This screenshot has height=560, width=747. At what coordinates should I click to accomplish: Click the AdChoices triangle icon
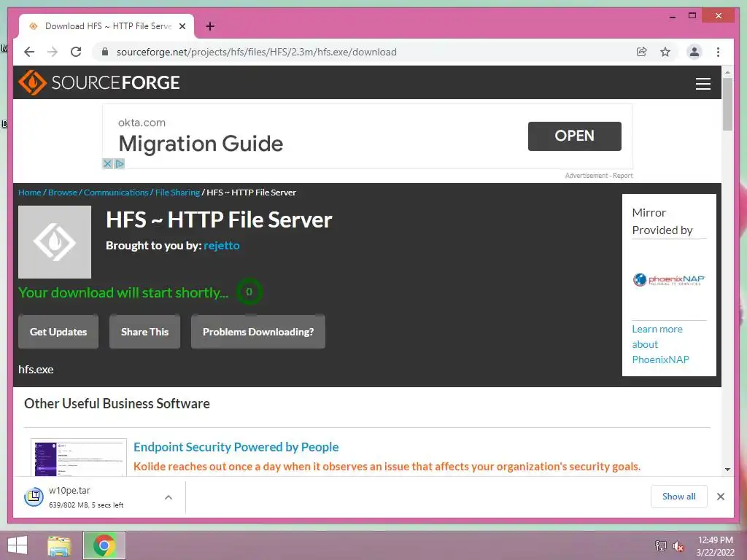tap(119, 164)
